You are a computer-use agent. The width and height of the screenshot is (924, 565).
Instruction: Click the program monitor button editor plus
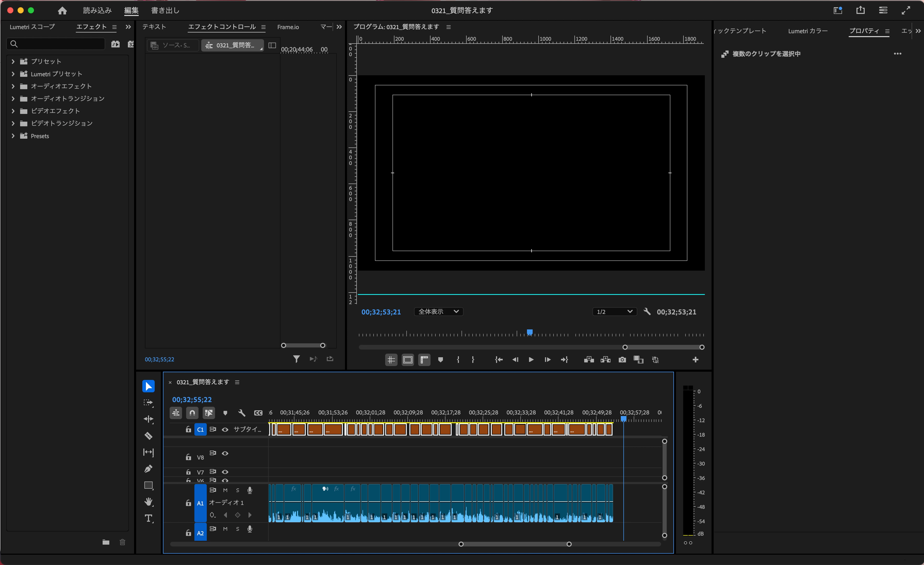tap(695, 360)
